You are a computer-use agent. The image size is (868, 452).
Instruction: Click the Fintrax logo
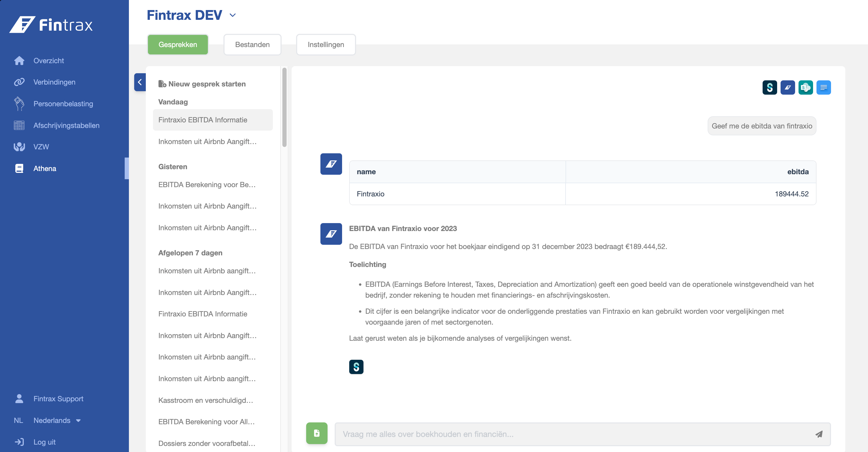click(51, 25)
